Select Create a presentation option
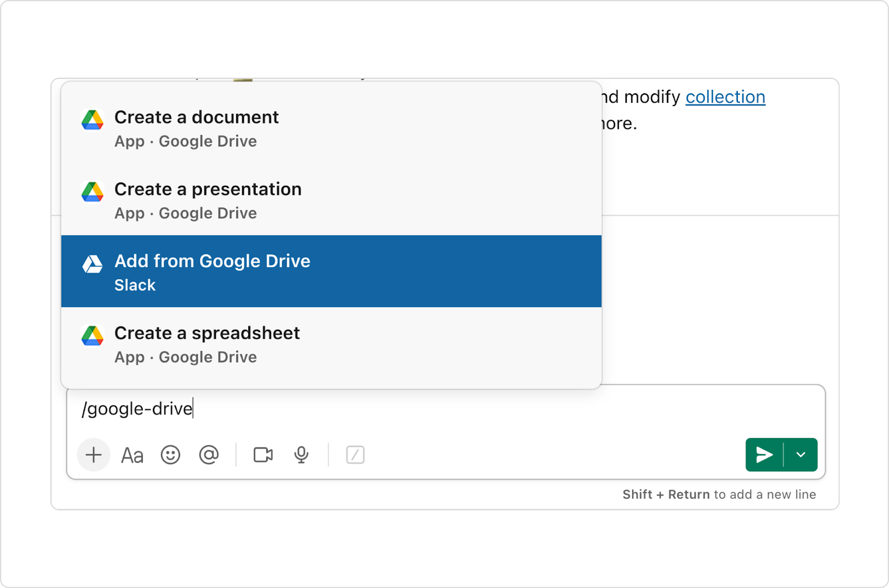The height and width of the screenshot is (588, 889). tap(331, 200)
